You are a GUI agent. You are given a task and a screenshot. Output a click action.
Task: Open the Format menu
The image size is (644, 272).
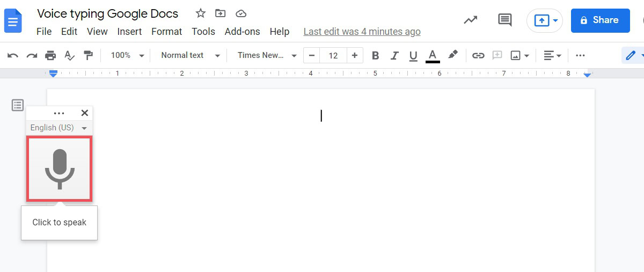point(167,32)
